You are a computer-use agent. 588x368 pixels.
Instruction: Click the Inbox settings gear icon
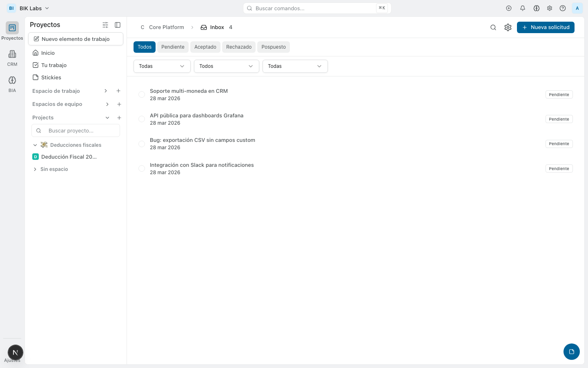508,27
